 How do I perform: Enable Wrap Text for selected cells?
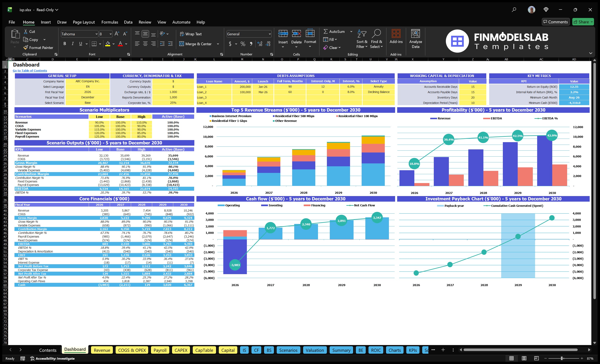(x=191, y=34)
